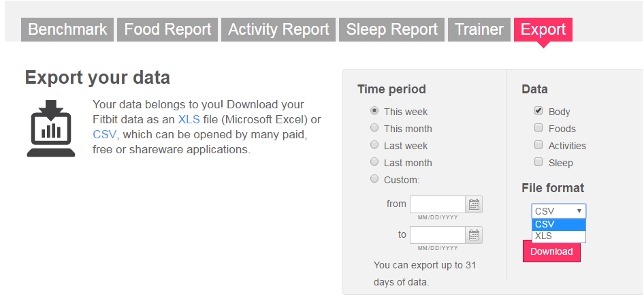Image resolution: width=644 pixels, height=297 pixels.
Task: Tick the Activities data checkbox
Action: (x=538, y=144)
